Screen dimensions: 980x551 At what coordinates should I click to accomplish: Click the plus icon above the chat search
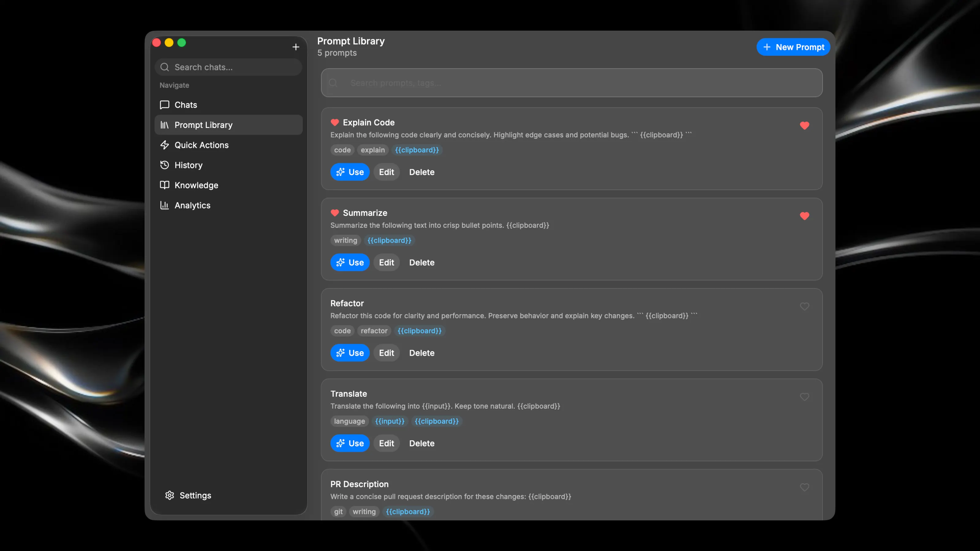[x=296, y=47]
